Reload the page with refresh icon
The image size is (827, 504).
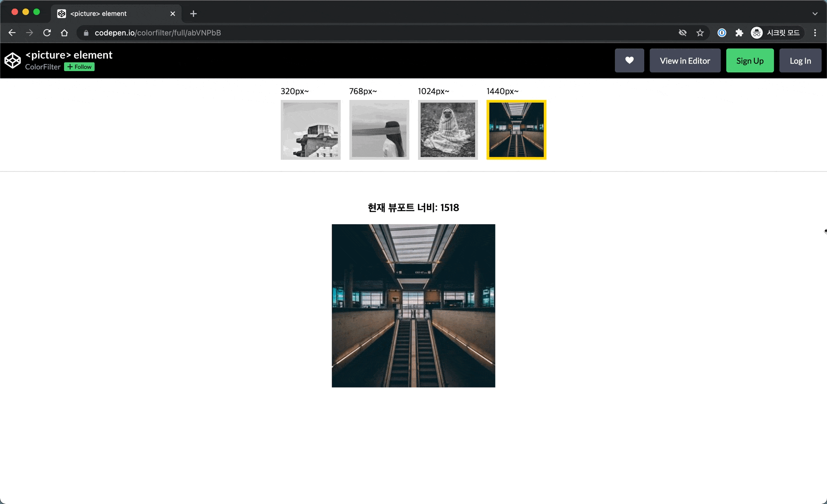(x=47, y=33)
